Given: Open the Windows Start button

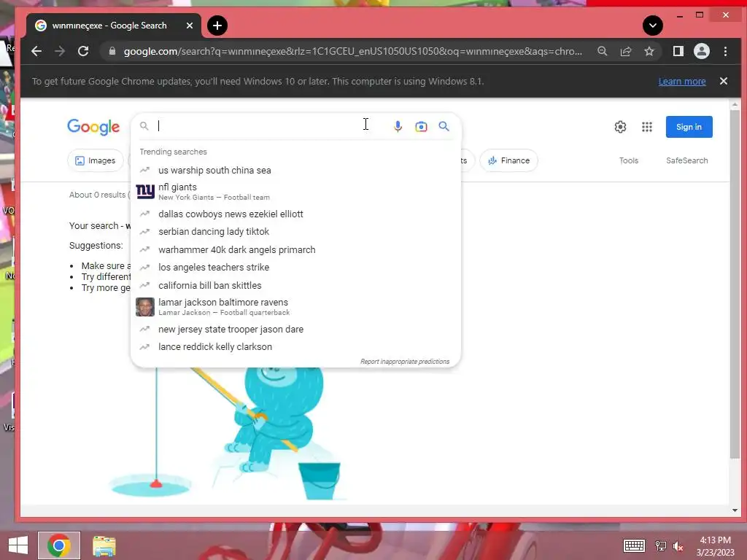Looking at the screenshot, I should point(18,545).
